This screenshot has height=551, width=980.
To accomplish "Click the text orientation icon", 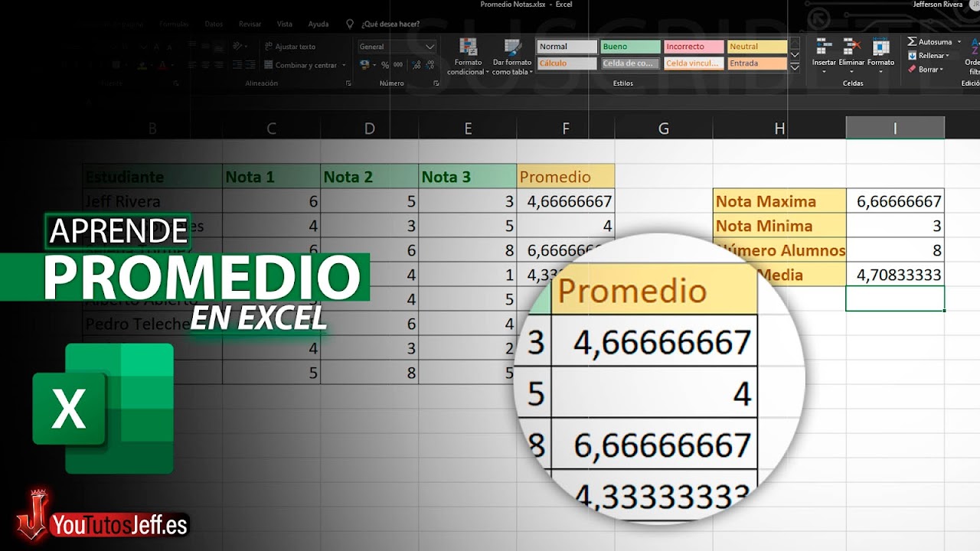I will tap(237, 46).
